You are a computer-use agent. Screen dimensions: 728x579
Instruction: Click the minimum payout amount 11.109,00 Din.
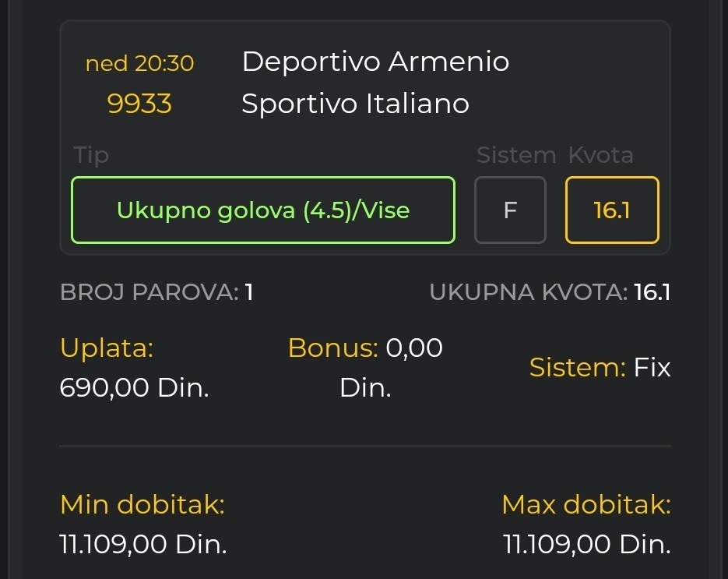coord(143,544)
